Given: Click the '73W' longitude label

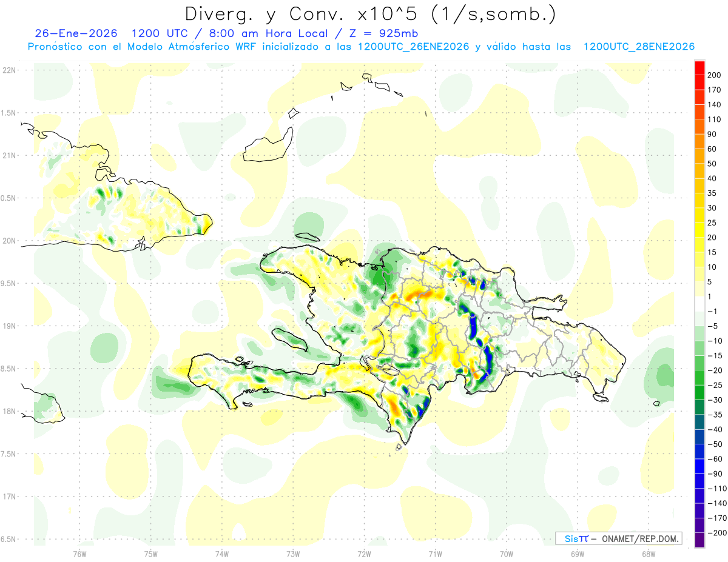Looking at the screenshot, I should tap(293, 554).
